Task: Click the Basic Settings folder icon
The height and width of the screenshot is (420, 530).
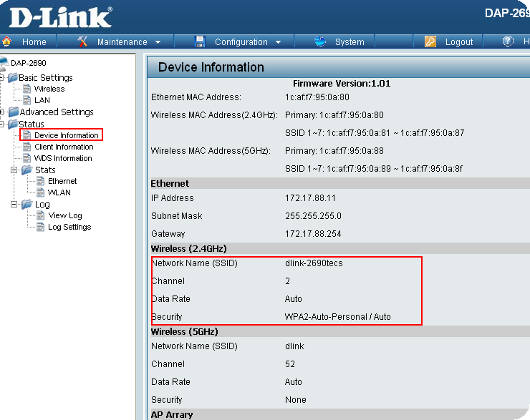Action: point(13,78)
